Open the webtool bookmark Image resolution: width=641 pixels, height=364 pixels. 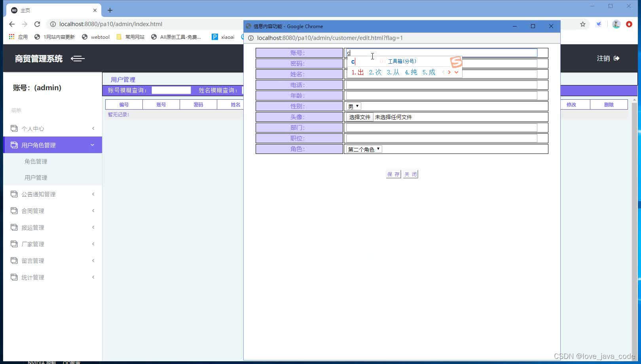coord(96,37)
